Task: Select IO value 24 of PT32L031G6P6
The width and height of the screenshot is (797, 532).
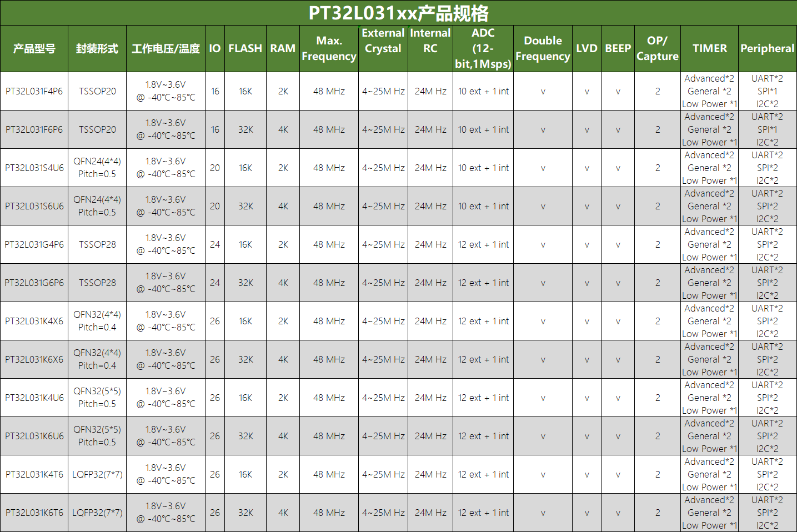Action: tap(215, 283)
